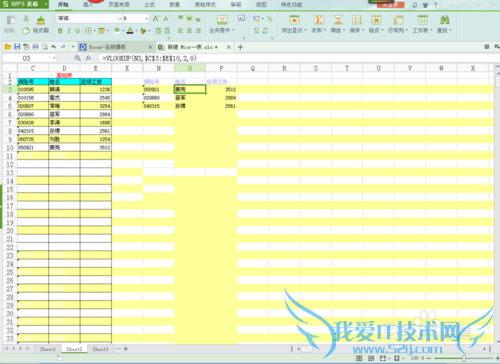Click the Font color A icon

click(x=130, y=31)
